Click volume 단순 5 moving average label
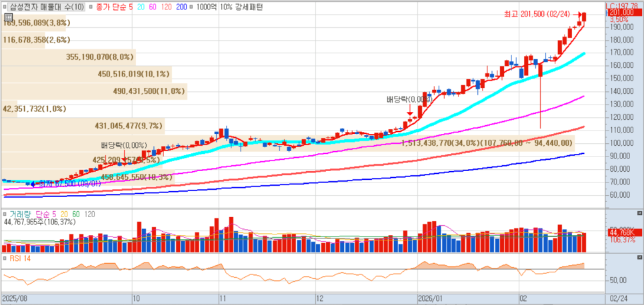Image resolution: width=644 pixels, height=305 pixels. (45, 214)
